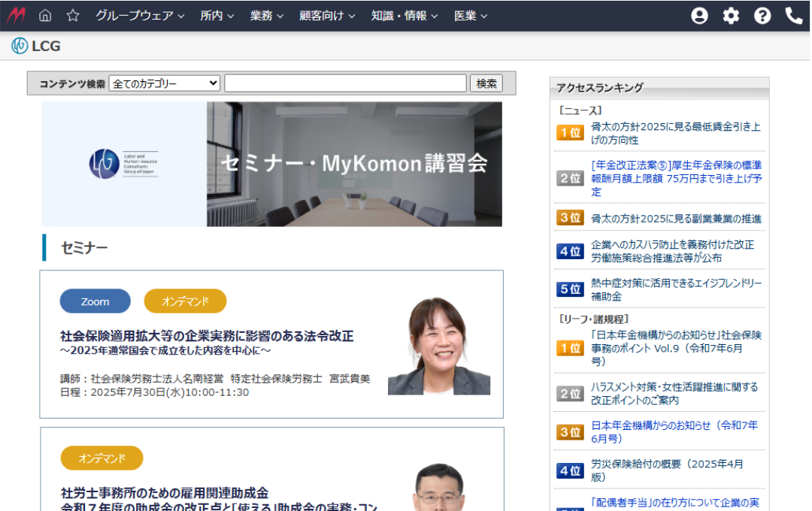Click the 1位 badge under リーフ・諸規程
The image size is (812, 511).
point(570,348)
